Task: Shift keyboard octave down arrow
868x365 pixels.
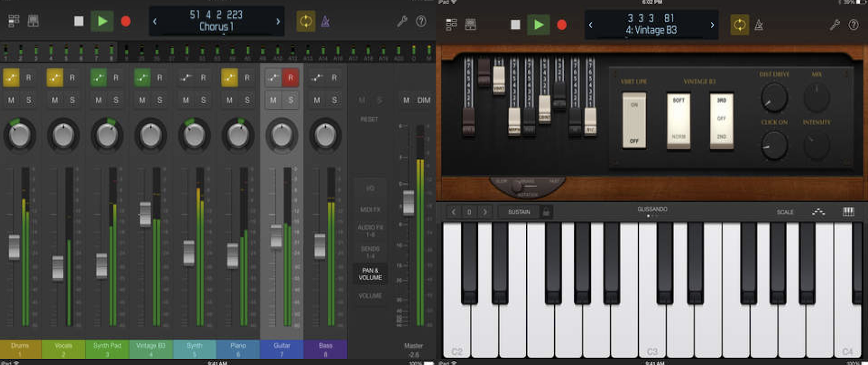Action: (x=453, y=212)
